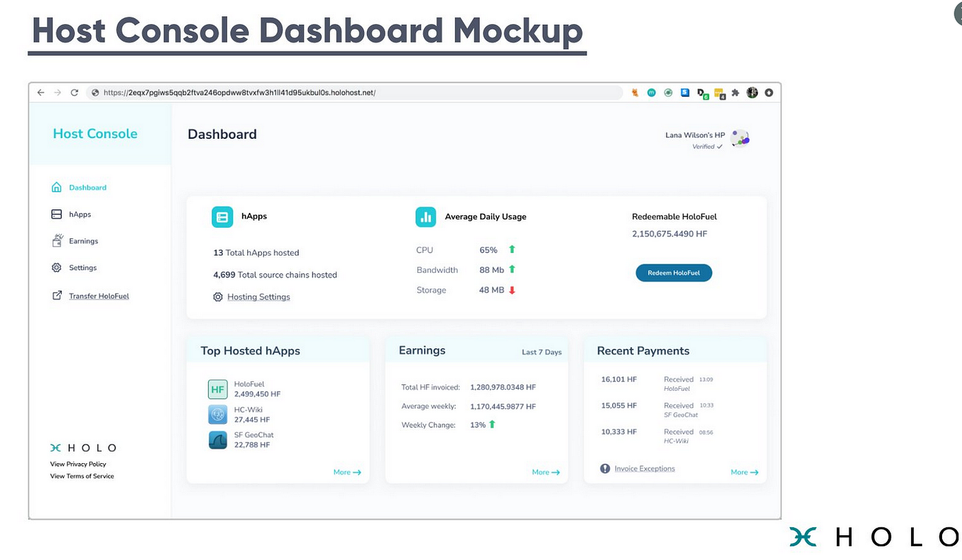Click the holohost.net URL address bar
The height and width of the screenshot is (560, 962).
355,92
